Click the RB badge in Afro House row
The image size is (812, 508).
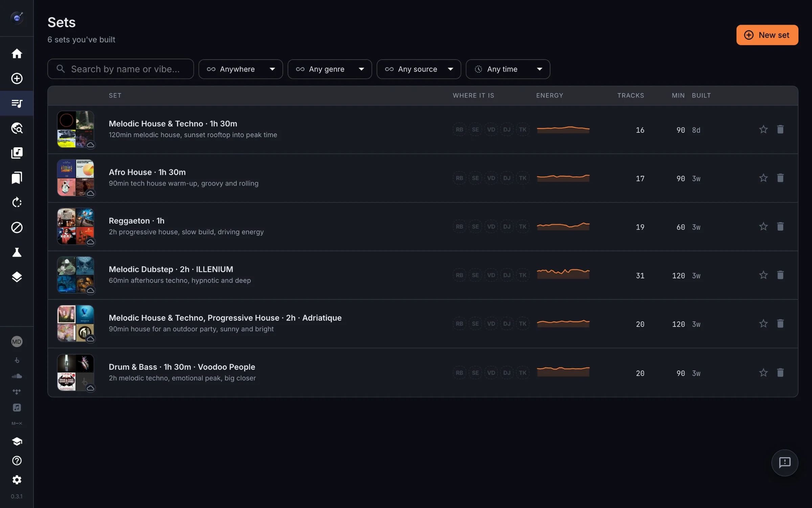pos(459,178)
